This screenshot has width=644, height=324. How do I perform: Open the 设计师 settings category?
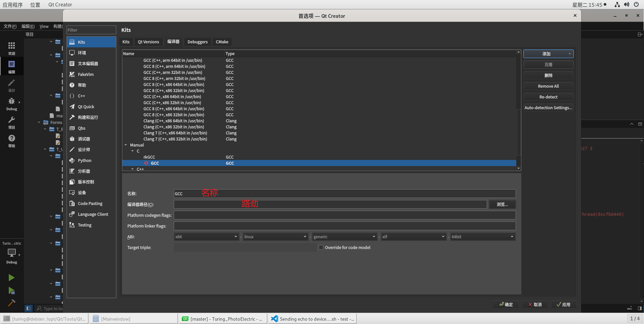click(x=91, y=150)
